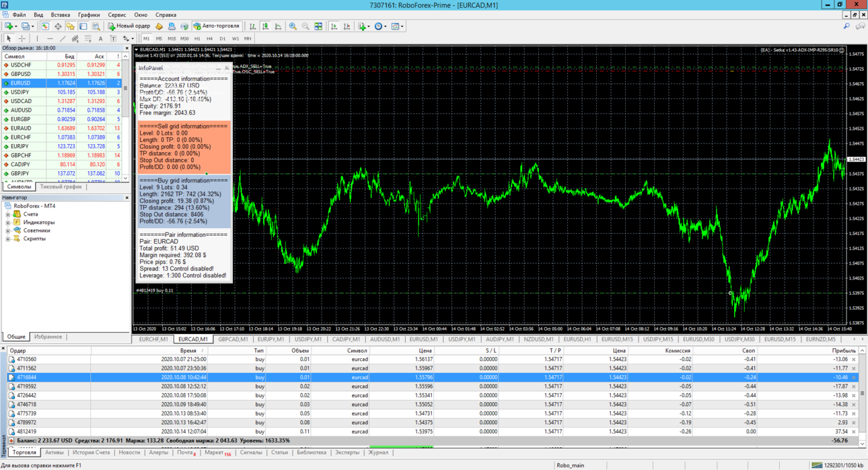Toggle chart auto-scroll to latest bar
This screenshot has width=868, height=470.
[334, 26]
